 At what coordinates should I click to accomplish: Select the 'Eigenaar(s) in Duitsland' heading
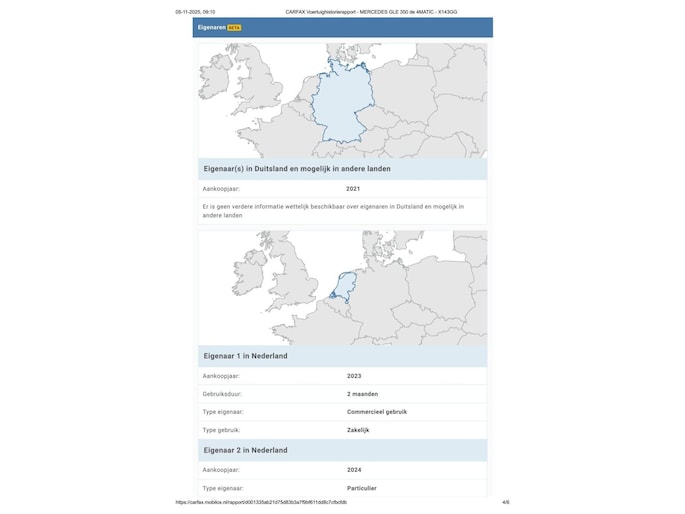pyautogui.click(x=297, y=169)
